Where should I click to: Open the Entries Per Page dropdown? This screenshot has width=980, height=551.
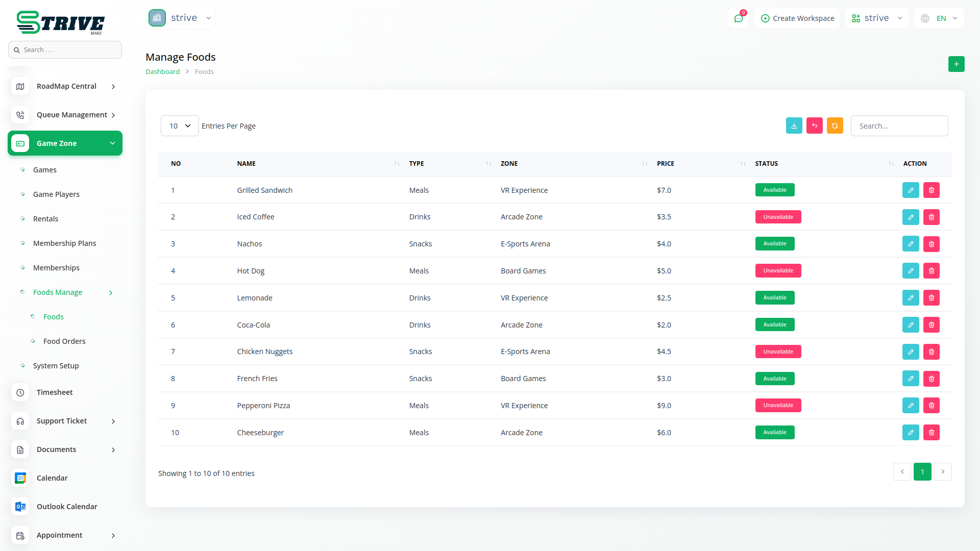pyautogui.click(x=180, y=126)
